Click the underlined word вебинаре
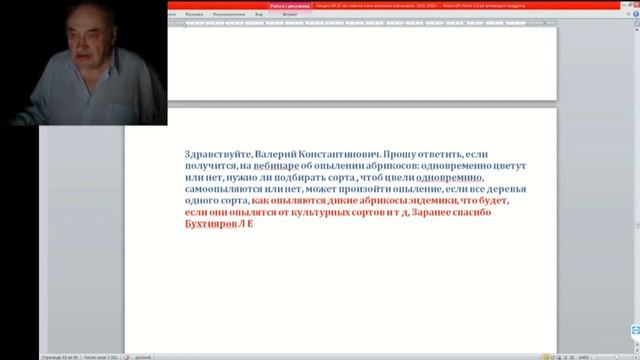The height and width of the screenshot is (360, 640). [x=276, y=166]
